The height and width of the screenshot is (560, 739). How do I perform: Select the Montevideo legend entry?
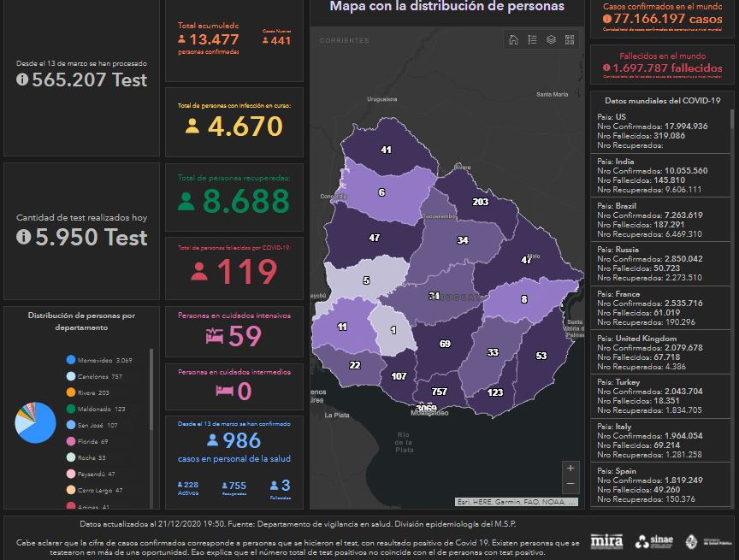pyautogui.click(x=99, y=360)
